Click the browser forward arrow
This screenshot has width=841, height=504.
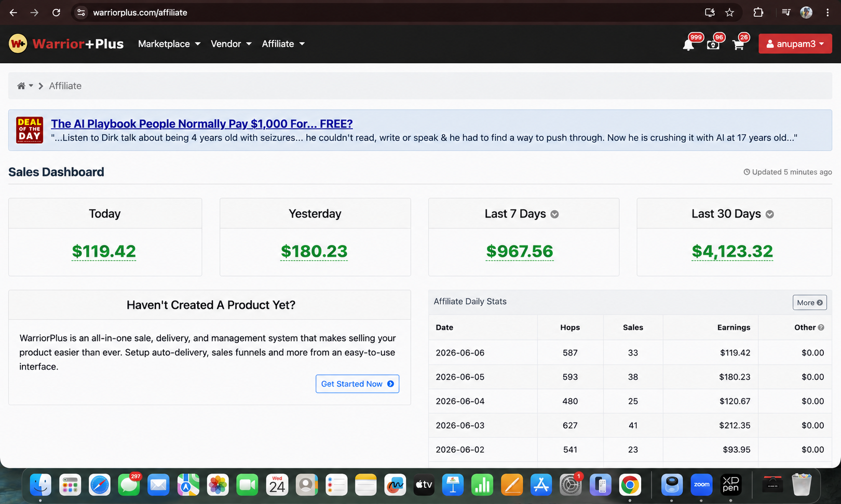(x=34, y=12)
